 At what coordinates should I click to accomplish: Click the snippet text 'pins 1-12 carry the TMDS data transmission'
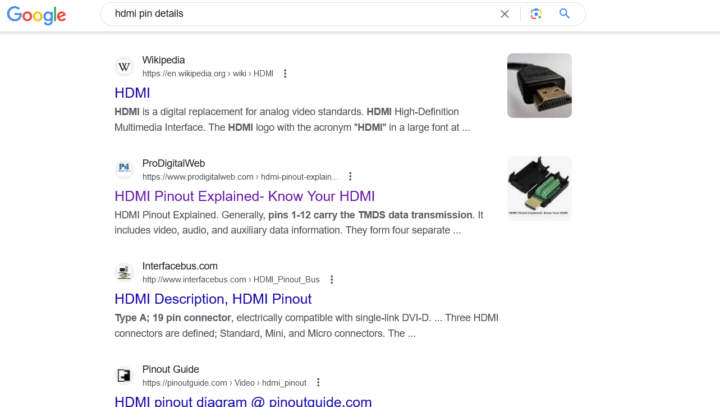370,215
